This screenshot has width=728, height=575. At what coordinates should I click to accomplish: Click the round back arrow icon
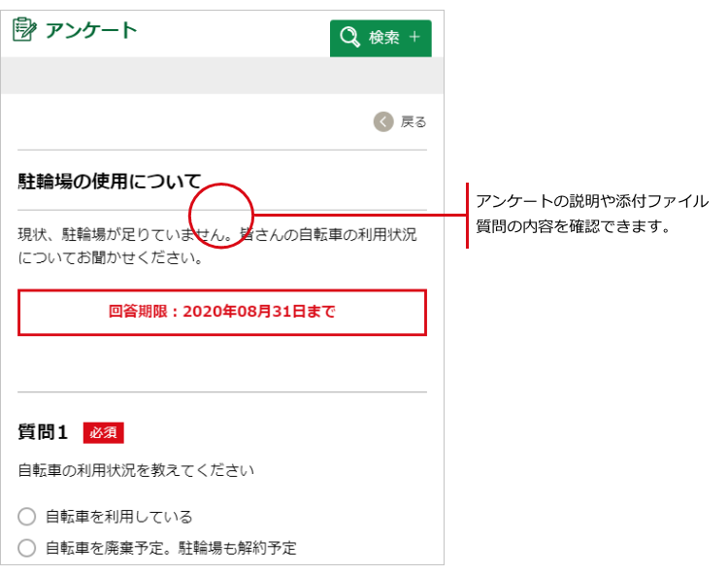pyautogui.click(x=383, y=121)
